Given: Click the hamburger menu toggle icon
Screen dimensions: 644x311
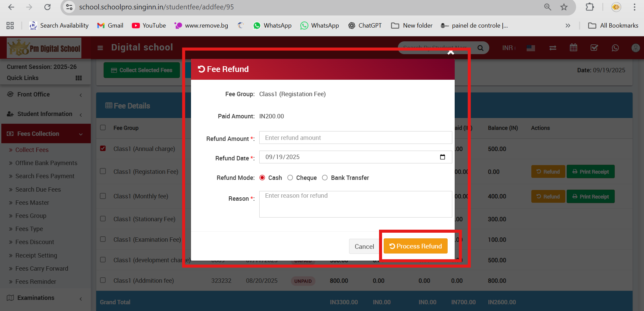Looking at the screenshot, I should (x=100, y=48).
